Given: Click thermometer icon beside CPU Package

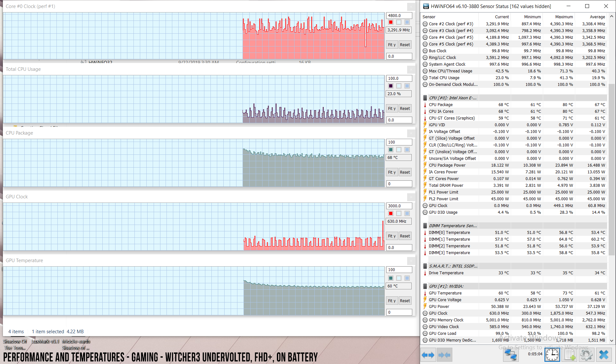Looking at the screenshot, I should click(x=425, y=104).
